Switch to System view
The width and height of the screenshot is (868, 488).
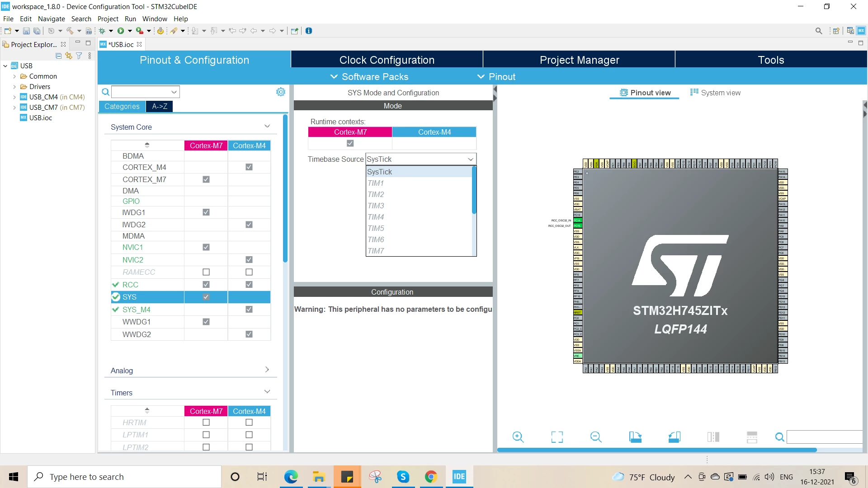[x=715, y=93]
